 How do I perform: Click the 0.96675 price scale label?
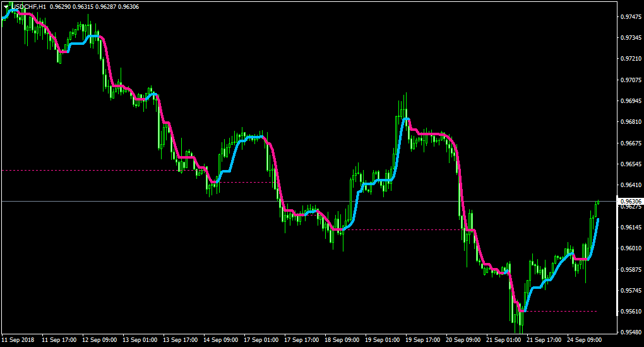[x=631, y=143]
